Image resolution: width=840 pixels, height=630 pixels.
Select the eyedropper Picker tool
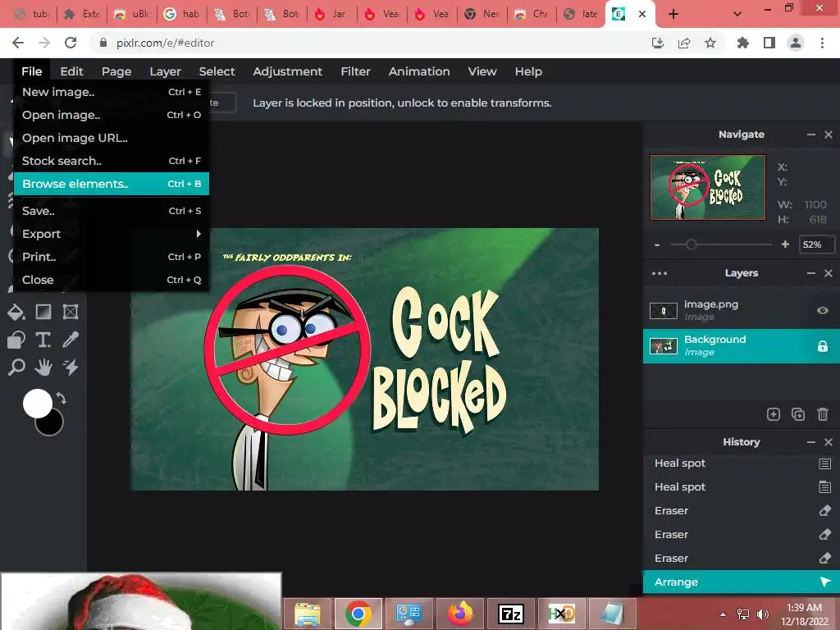click(x=71, y=340)
